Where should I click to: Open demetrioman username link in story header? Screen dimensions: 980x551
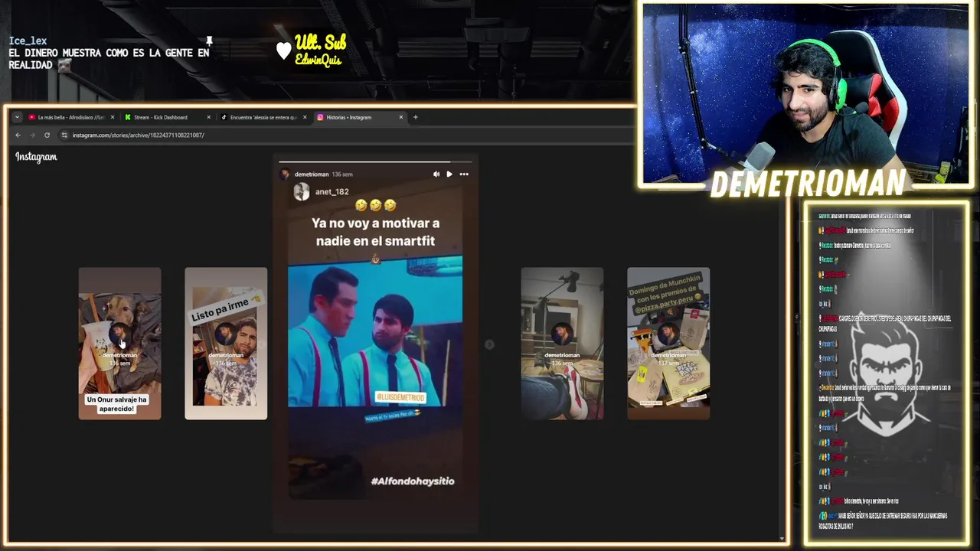point(311,174)
